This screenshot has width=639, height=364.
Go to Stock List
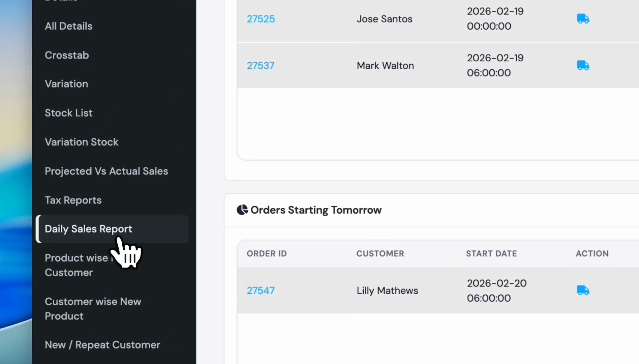(68, 113)
